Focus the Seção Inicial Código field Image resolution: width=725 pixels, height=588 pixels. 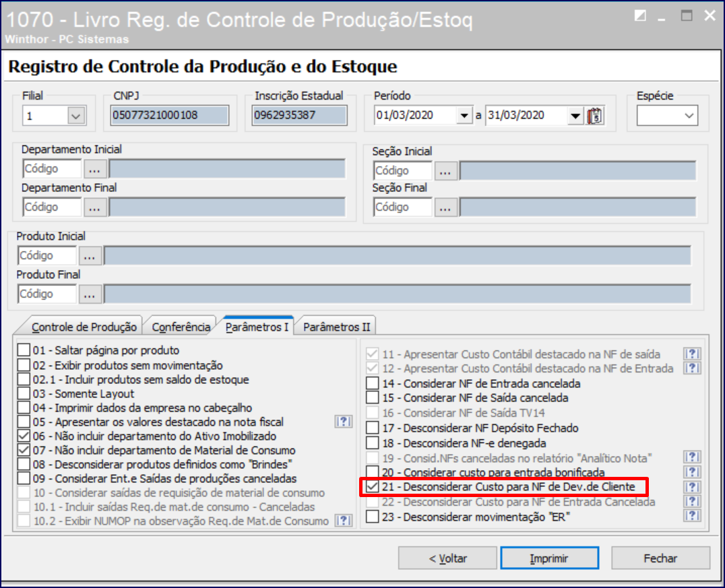click(402, 171)
